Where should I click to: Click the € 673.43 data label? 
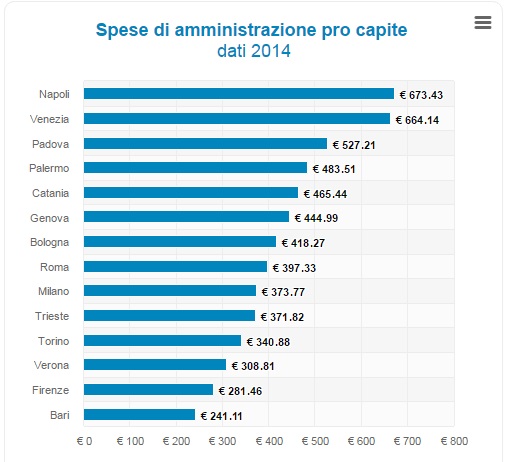point(421,95)
